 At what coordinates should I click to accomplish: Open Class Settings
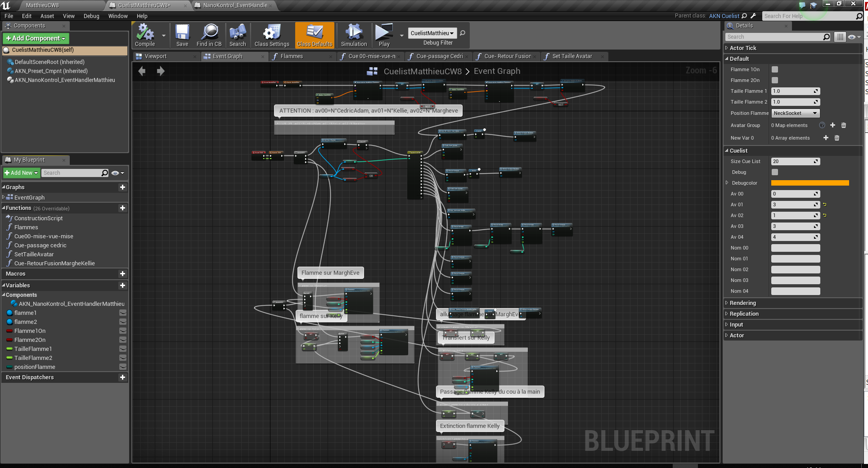(x=272, y=35)
